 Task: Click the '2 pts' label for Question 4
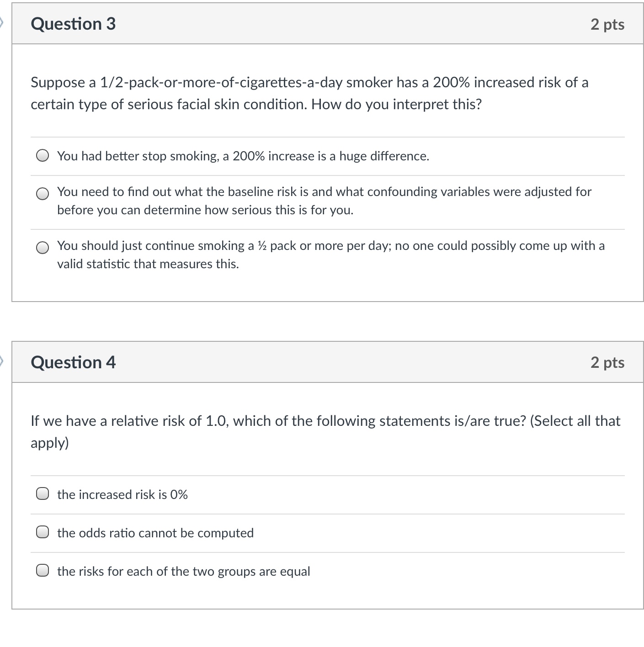coord(607,362)
